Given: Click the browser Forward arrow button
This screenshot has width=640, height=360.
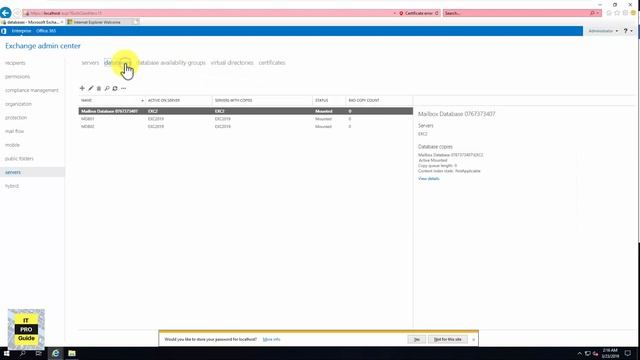Looking at the screenshot, I should click(x=17, y=13).
